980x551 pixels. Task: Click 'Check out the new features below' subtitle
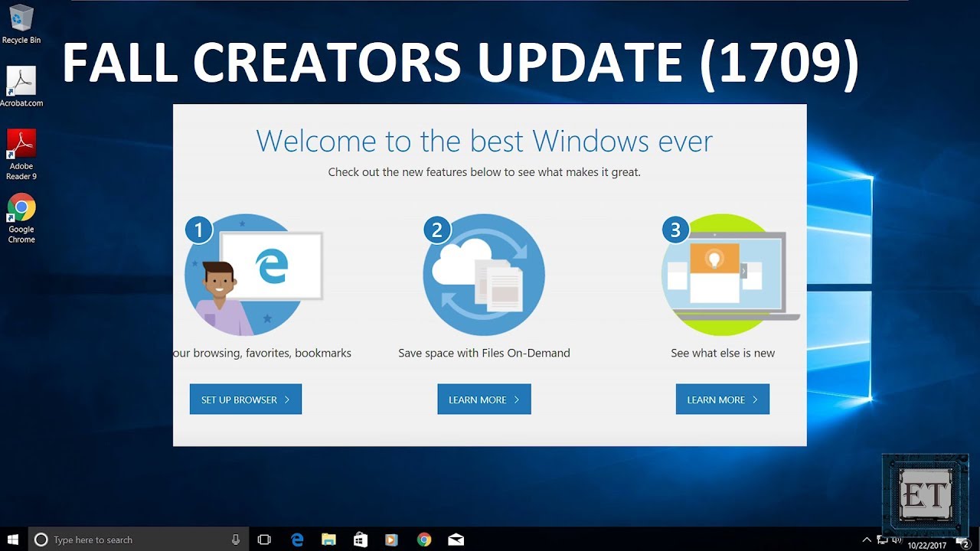click(484, 172)
